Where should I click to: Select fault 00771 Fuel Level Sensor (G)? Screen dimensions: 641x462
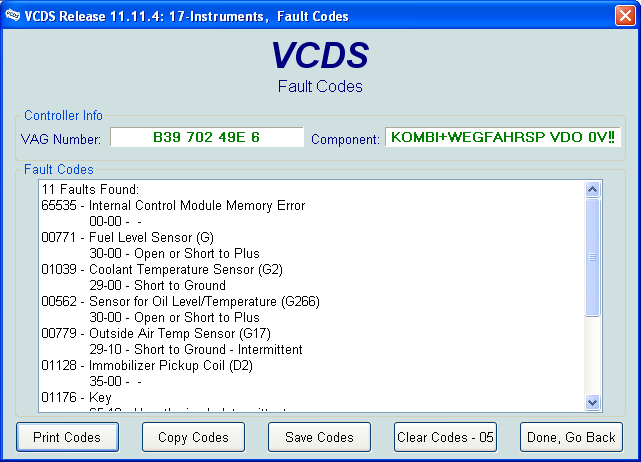(128, 237)
